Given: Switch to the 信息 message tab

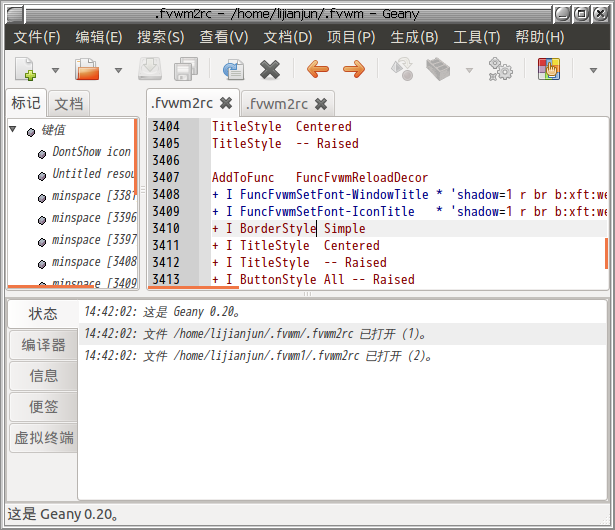Looking at the screenshot, I should click(x=43, y=376).
